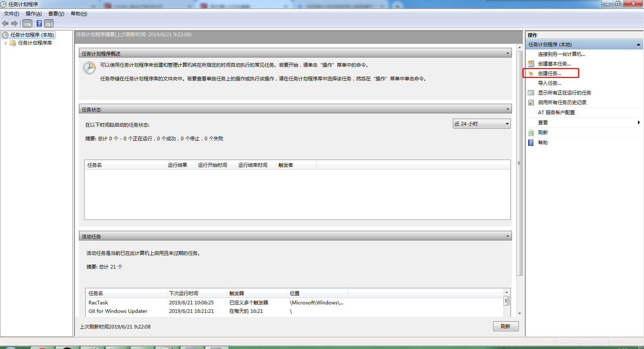644x349 pixels.
Task: Click the 操作 pane header
Action: 584,35
